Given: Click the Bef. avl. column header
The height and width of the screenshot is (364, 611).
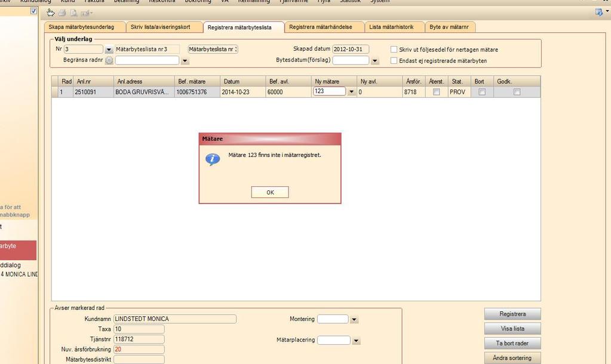Looking at the screenshot, I should click(288, 81).
